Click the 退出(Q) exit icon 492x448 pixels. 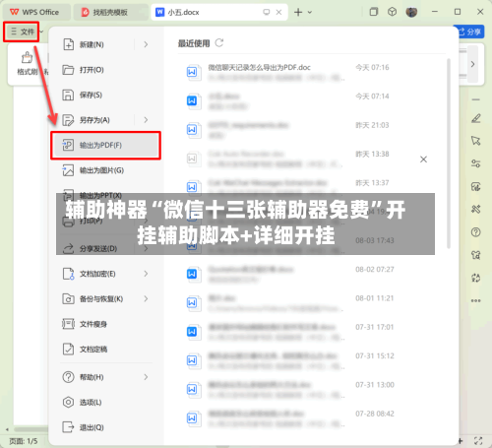pyautogui.click(x=68, y=427)
